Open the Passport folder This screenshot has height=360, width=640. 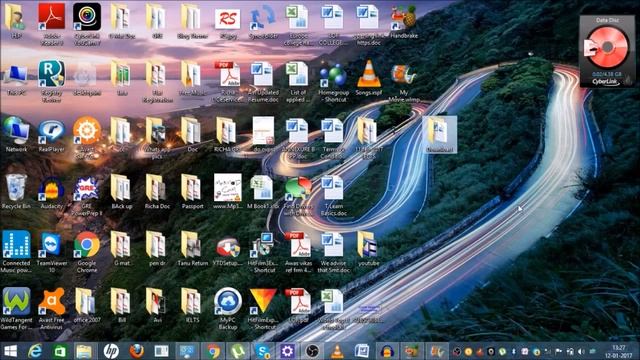(192, 192)
